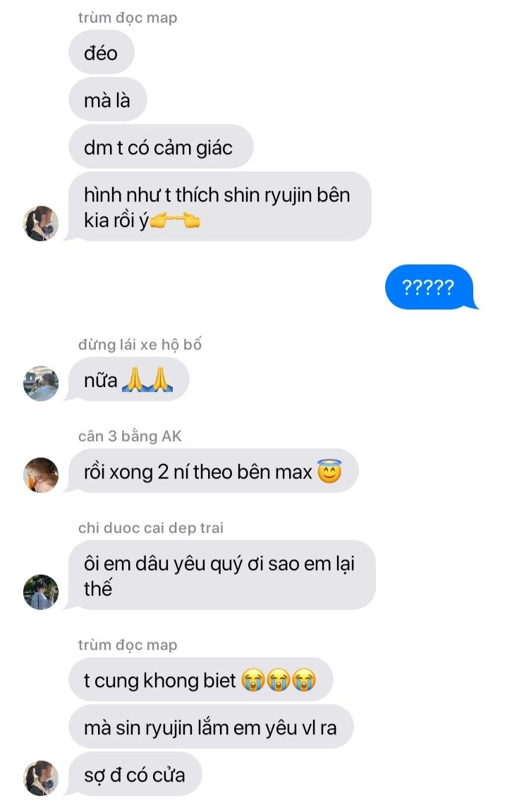Tap sender name "đừng lái xe hộ bố"
The width and height of the screenshot is (505, 812).
click(x=140, y=345)
